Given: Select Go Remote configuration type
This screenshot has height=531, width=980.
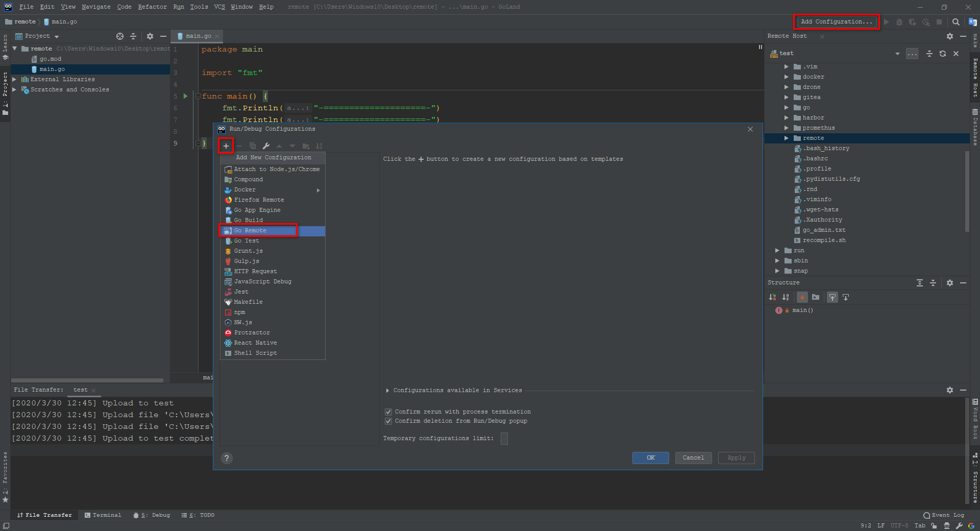Looking at the screenshot, I should 273,231.
